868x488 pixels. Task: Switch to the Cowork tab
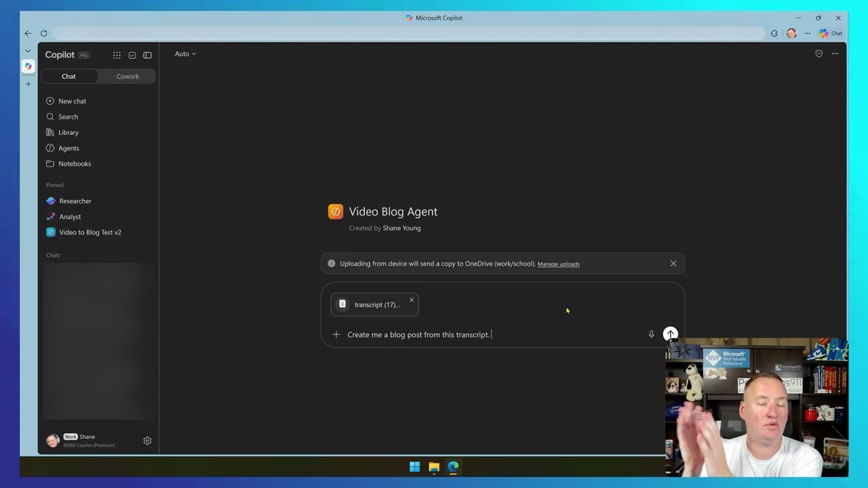pyautogui.click(x=127, y=77)
